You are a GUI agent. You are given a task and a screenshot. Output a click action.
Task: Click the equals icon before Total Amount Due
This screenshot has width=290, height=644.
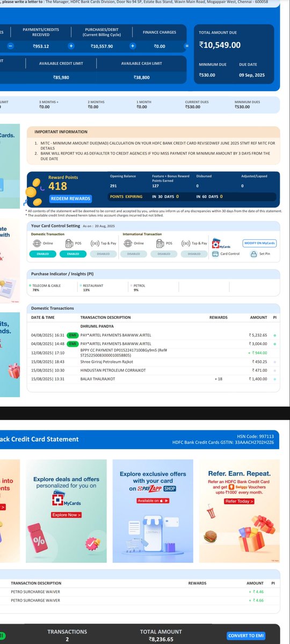187,46
